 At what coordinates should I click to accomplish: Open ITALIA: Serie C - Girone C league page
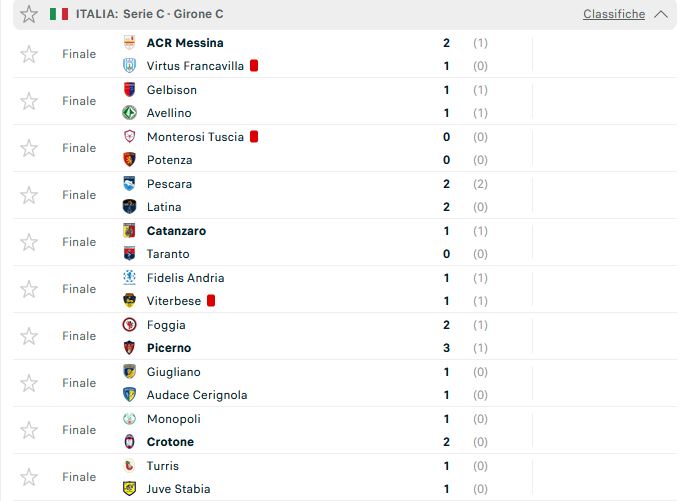click(x=149, y=14)
